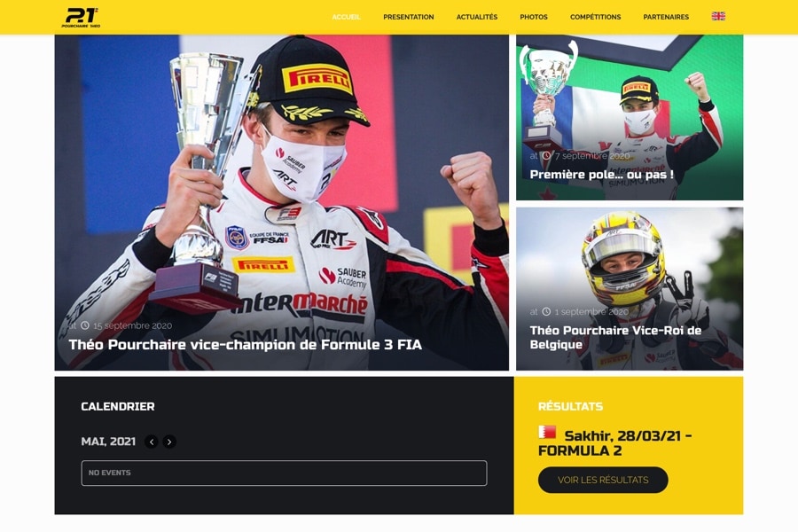Go to previous calendar month arrow
Screen dimensions: 798x532
(151, 442)
